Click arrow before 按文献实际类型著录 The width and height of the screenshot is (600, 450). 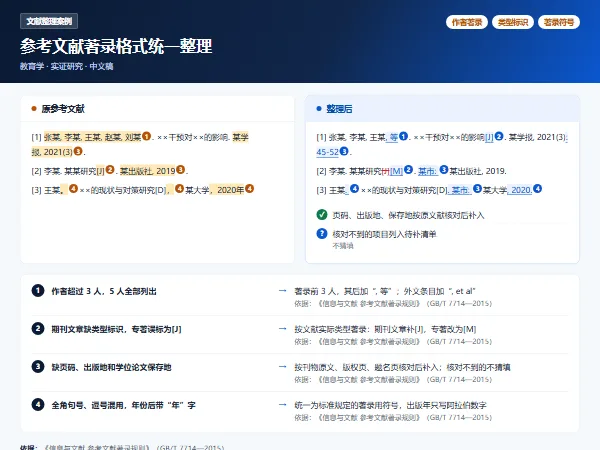click(283, 329)
